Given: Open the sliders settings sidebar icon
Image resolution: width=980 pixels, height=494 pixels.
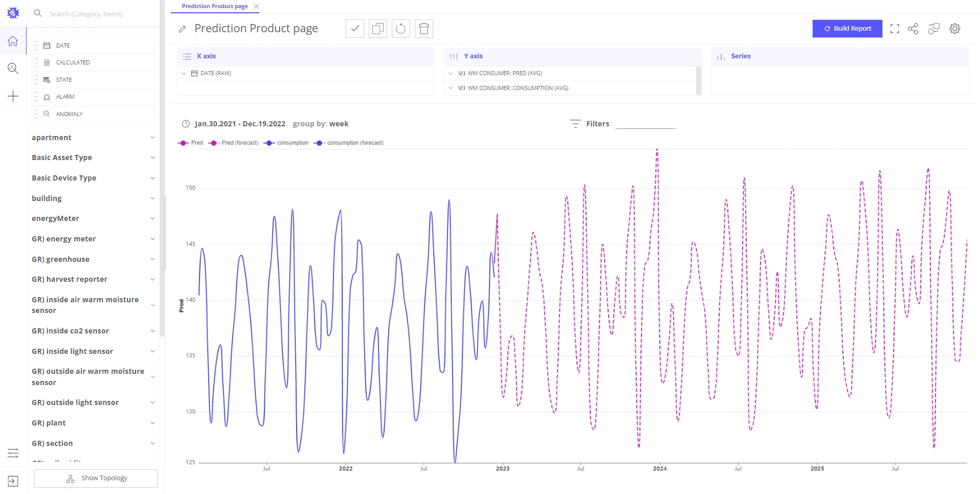Looking at the screenshot, I should pos(13,453).
